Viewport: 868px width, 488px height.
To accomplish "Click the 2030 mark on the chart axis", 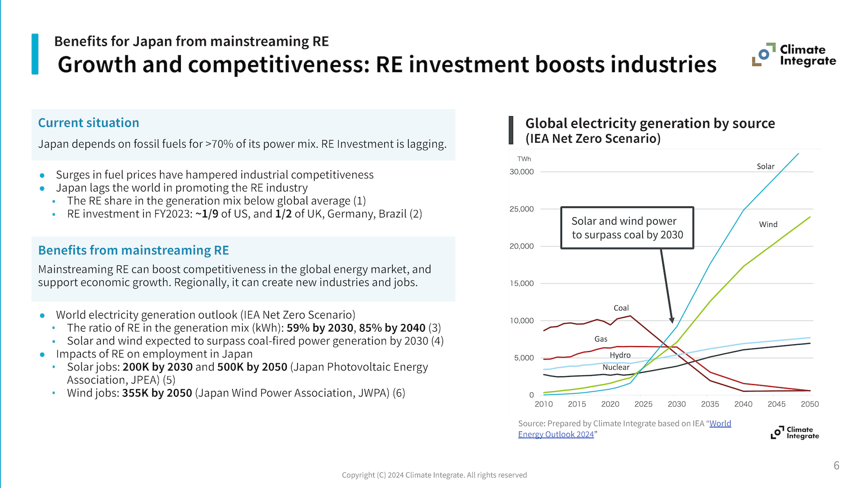I will [x=677, y=404].
